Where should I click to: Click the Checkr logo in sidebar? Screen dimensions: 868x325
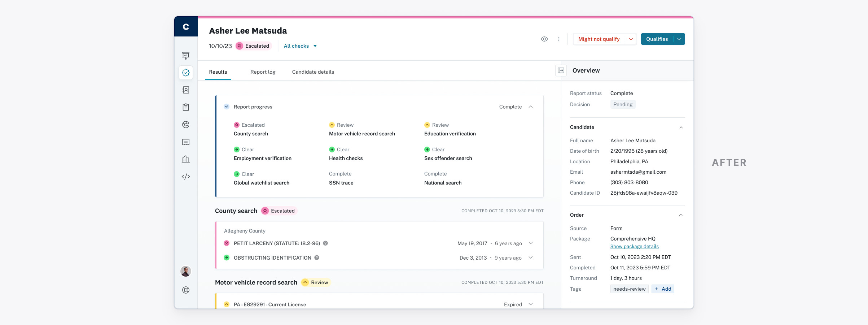point(186,27)
